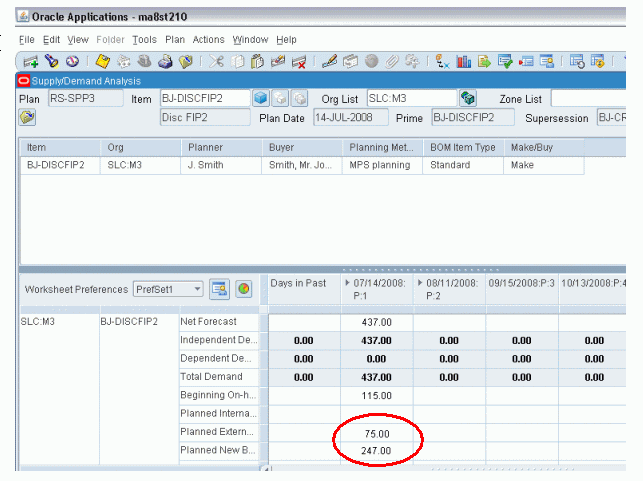
Task: Open the View menu
Action: coord(78,40)
